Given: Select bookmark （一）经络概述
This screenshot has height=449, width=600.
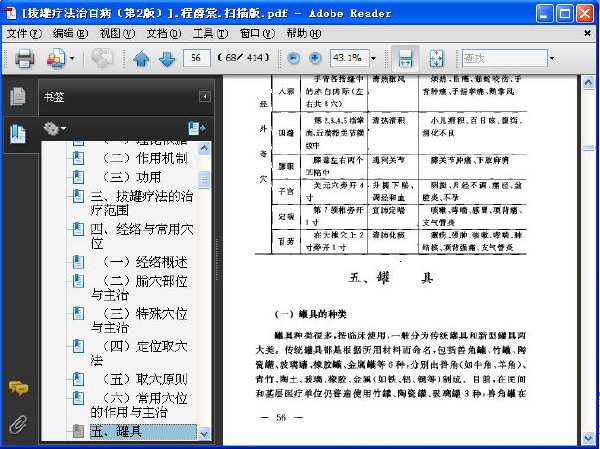Looking at the screenshot, I should coord(144,262).
